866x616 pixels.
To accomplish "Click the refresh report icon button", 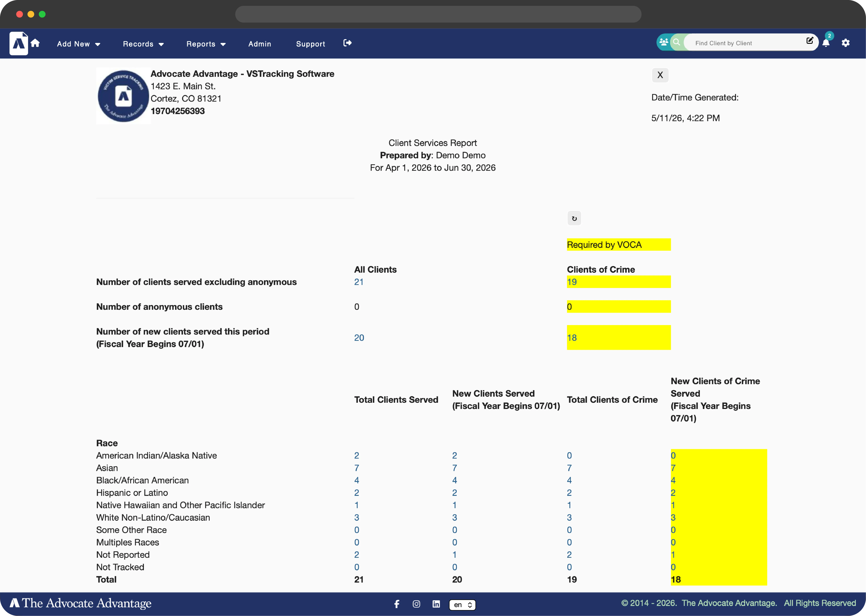I will tap(574, 219).
